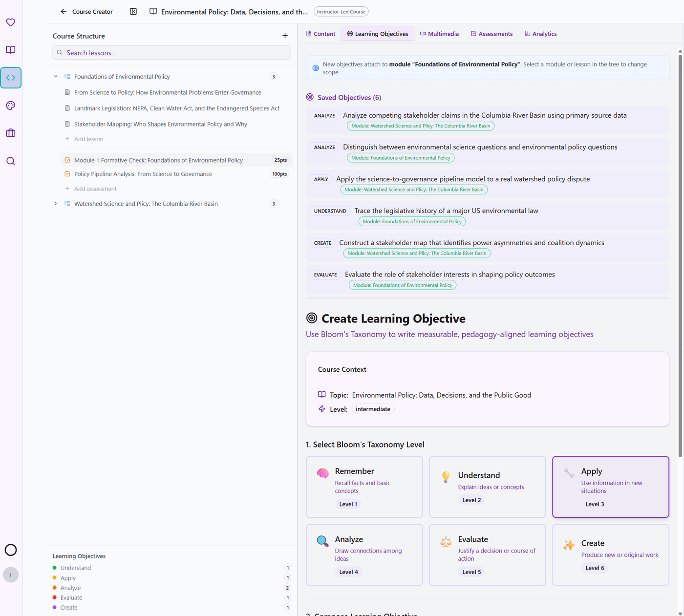The image size is (684, 616).
Task: Collapse the Foundations of Environmental Policy module
Action: (56, 77)
